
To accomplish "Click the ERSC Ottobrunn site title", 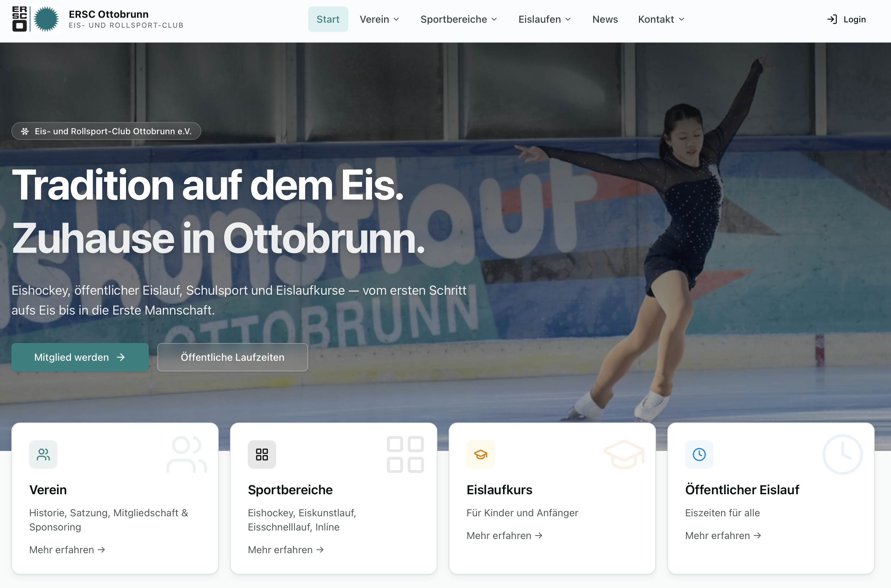I will [x=109, y=14].
